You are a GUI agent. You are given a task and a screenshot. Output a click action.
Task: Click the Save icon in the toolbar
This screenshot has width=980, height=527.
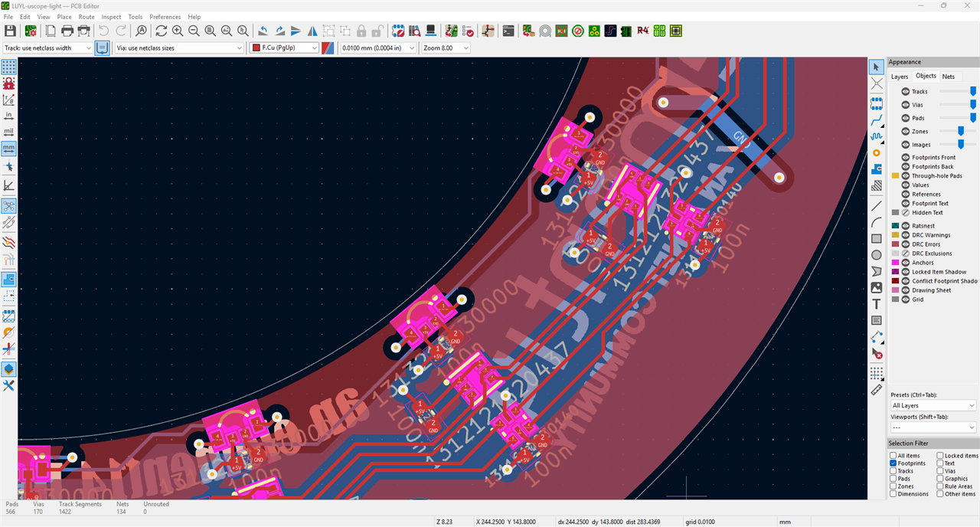[x=10, y=31]
